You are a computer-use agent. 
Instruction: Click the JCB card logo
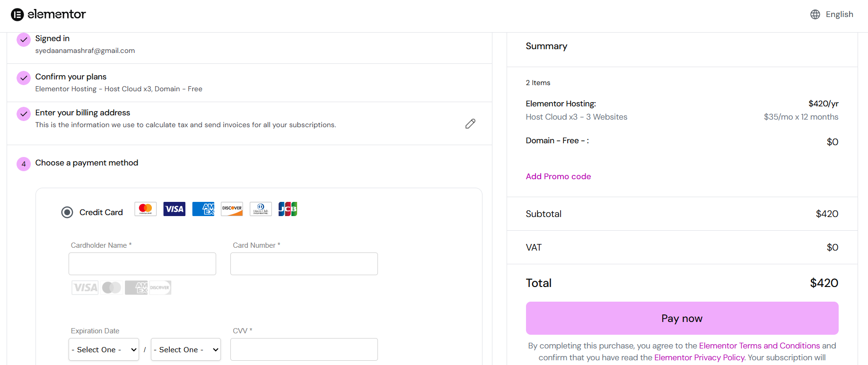pyautogui.click(x=288, y=209)
